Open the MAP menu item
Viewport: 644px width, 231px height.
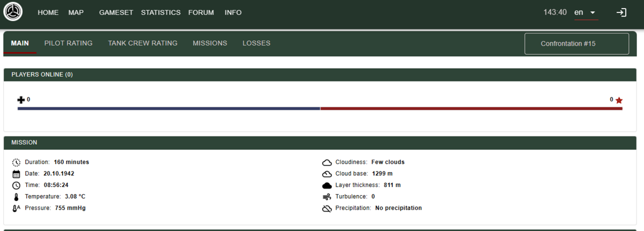click(x=76, y=12)
